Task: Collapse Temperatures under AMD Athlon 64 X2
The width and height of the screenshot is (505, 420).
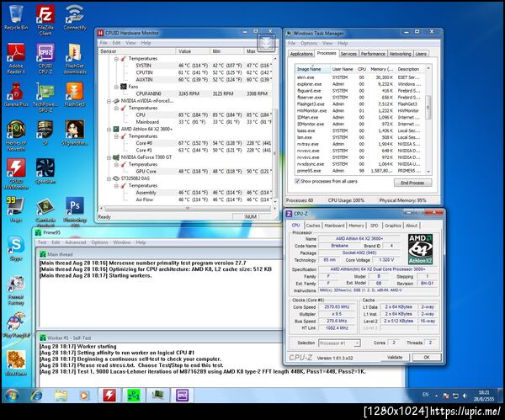Action: (116, 136)
